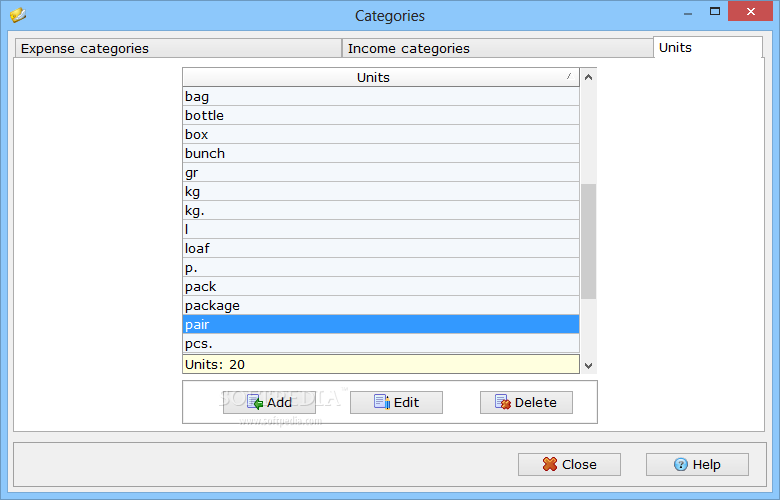The width and height of the screenshot is (780, 500).
Task: Delete the selected unit
Action: (x=526, y=402)
